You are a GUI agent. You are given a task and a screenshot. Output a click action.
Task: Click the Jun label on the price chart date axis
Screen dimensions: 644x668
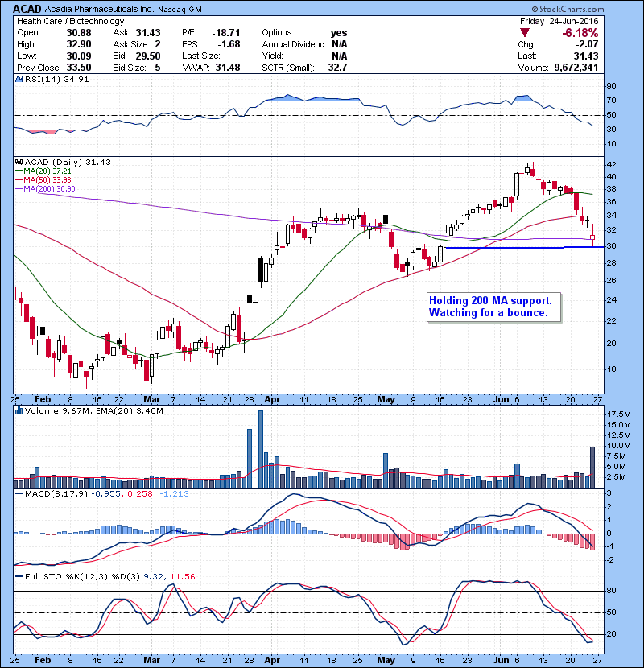(x=501, y=400)
